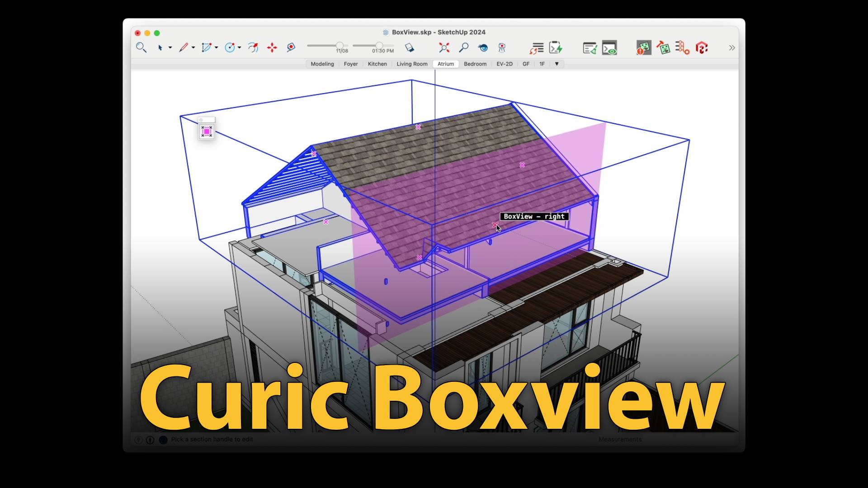Toggle the BoxView right section handle
The height and width of the screenshot is (488, 868).
(495, 225)
